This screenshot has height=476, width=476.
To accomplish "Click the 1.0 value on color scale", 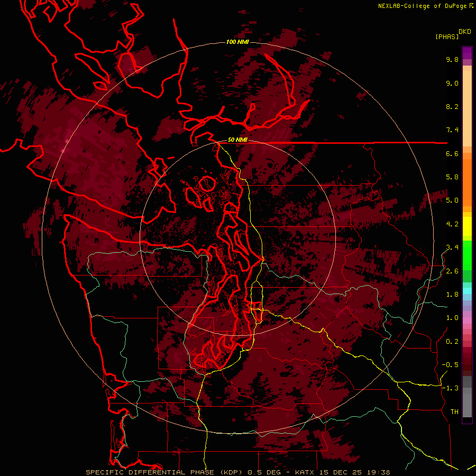I will pos(452,318).
